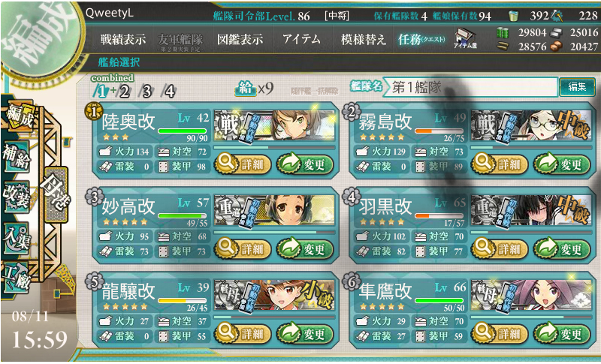This screenshot has height=364, width=601.
Task: Click the 給 supply ship icon
Action: point(246,89)
